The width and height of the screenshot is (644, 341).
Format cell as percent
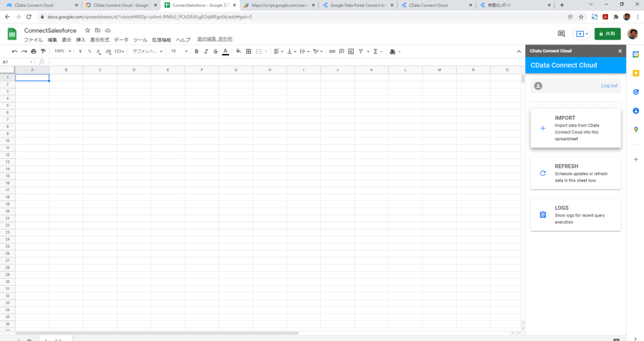pos(90,51)
